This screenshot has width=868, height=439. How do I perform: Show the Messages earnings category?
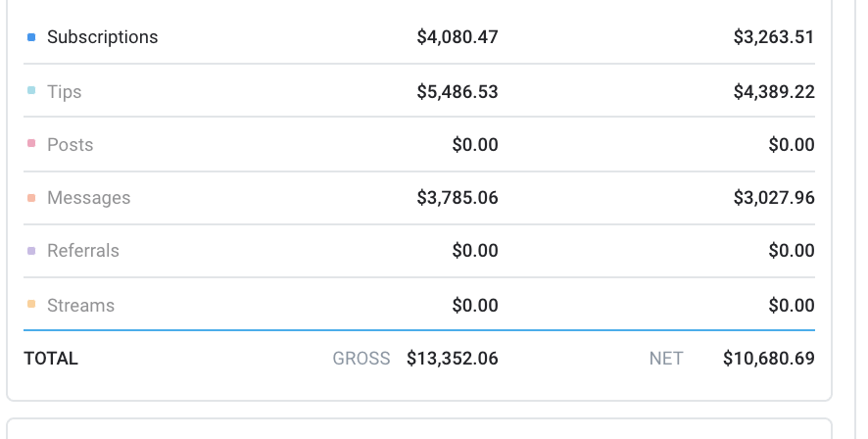click(88, 198)
